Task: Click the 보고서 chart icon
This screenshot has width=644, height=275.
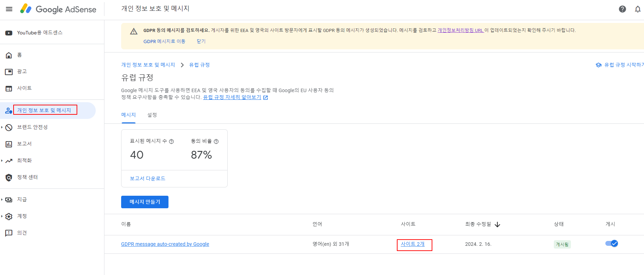Action: pos(9,144)
